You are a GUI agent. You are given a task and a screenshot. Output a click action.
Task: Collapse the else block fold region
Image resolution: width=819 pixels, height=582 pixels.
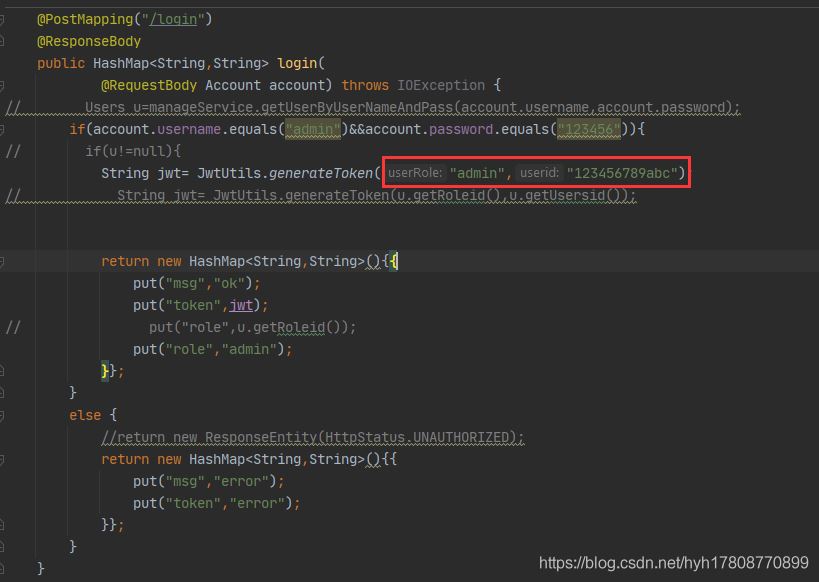pos(28,414)
